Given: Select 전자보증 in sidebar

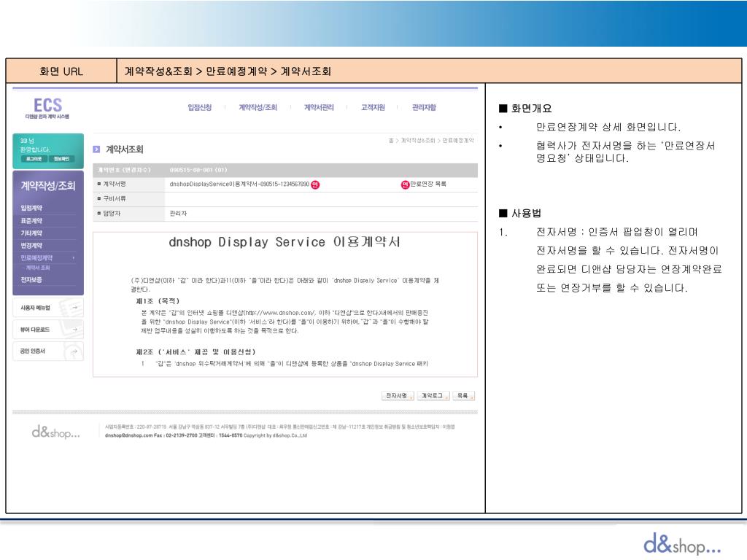Looking at the screenshot, I should [x=31, y=280].
